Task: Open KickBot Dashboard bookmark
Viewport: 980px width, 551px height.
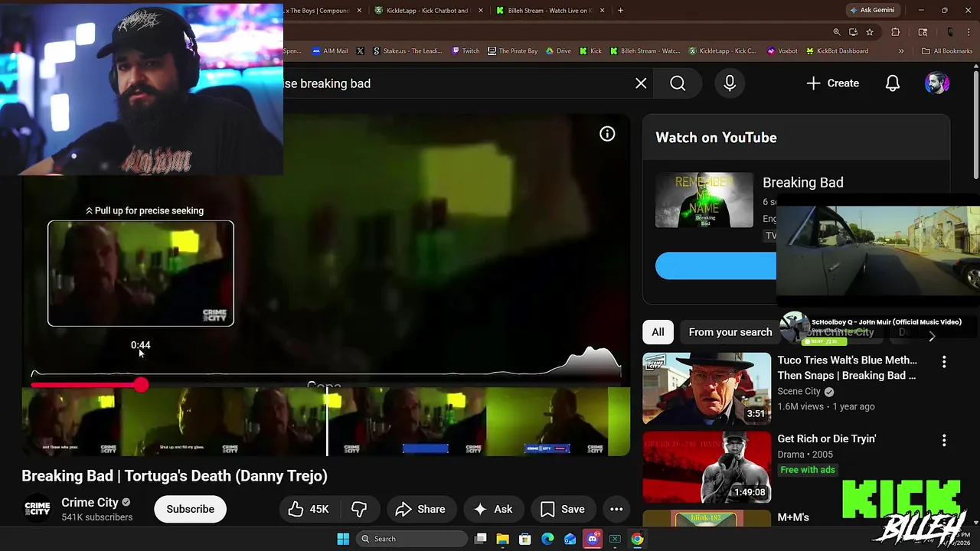Action: point(837,51)
